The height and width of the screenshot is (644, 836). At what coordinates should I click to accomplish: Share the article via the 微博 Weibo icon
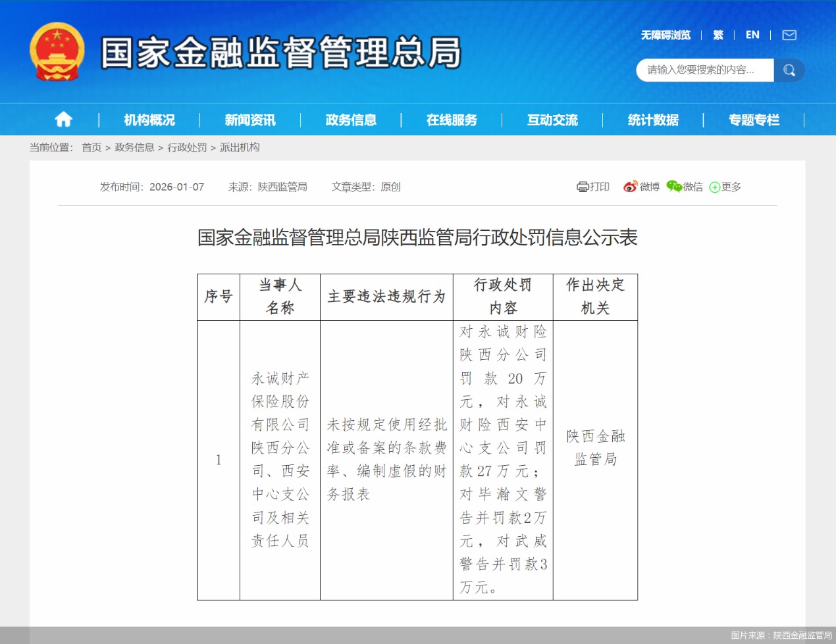631,186
